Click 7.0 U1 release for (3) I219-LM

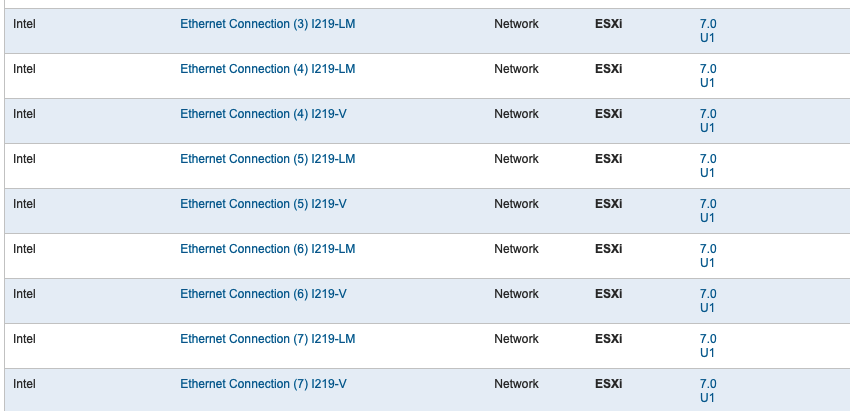click(x=708, y=31)
